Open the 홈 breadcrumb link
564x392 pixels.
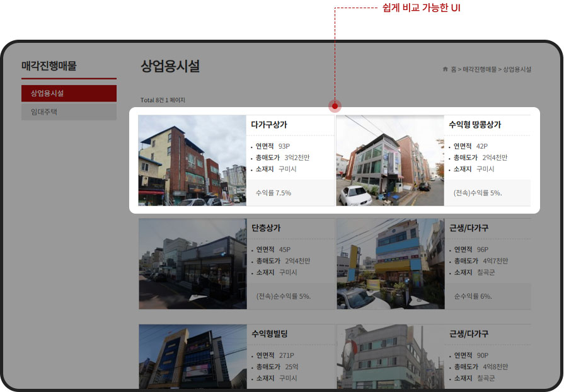pyautogui.click(x=454, y=69)
